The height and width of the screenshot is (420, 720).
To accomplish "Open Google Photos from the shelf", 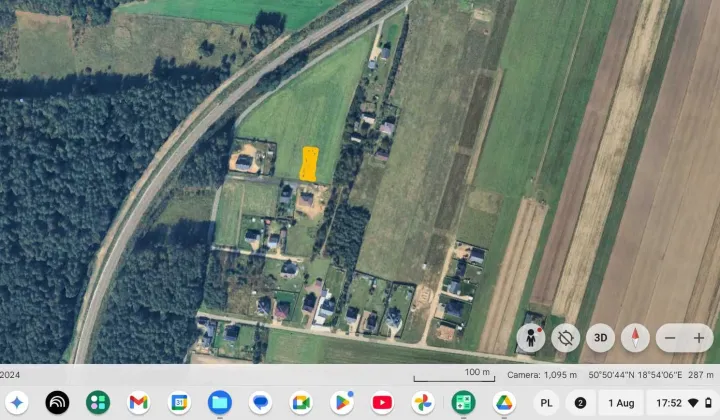I will (422, 403).
